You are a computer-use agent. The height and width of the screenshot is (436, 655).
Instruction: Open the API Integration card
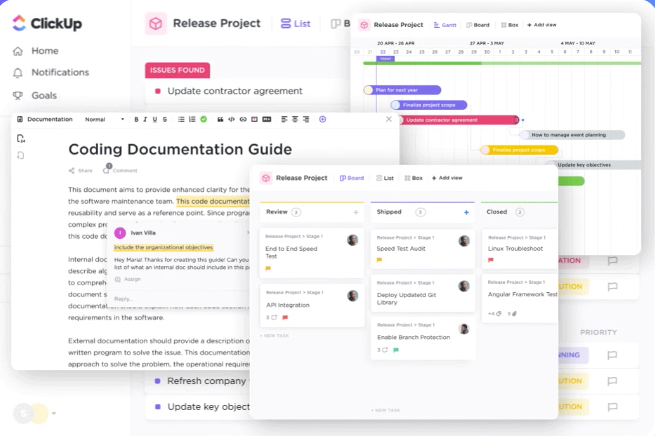312,306
